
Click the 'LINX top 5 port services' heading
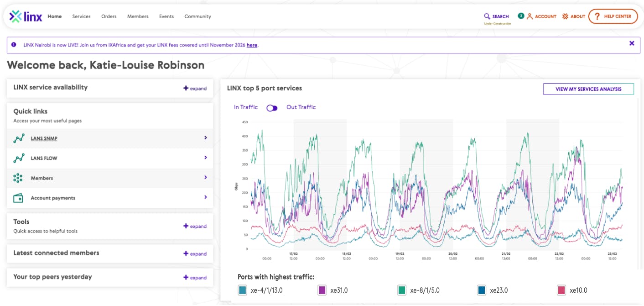point(265,88)
